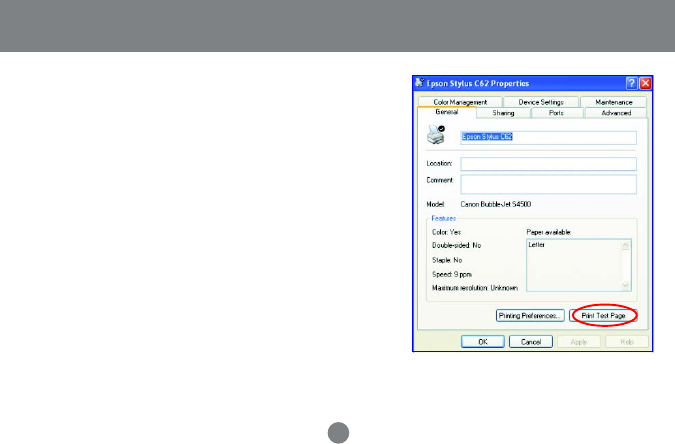Click into the Comment text field
675x444 pixels.
click(548, 184)
